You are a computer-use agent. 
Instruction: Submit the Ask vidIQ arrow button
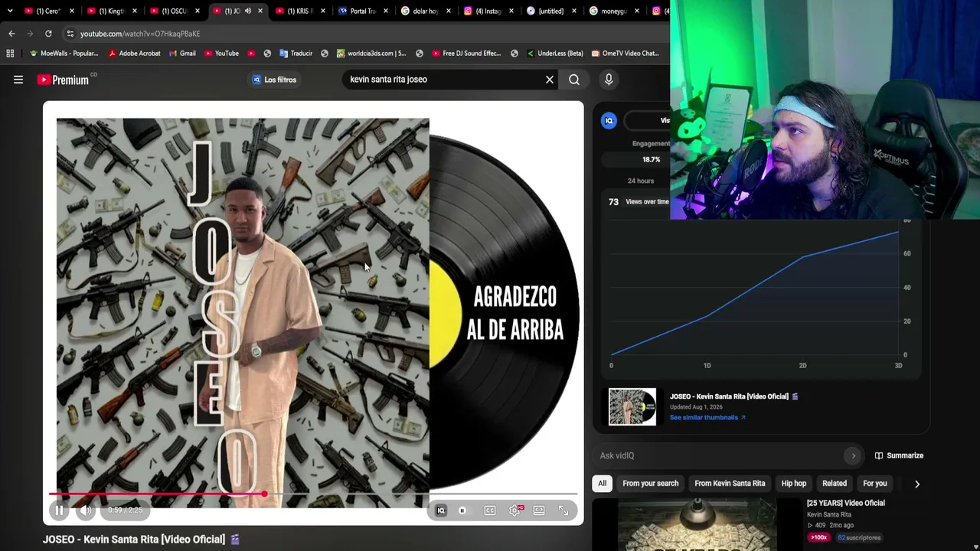(x=853, y=455)
